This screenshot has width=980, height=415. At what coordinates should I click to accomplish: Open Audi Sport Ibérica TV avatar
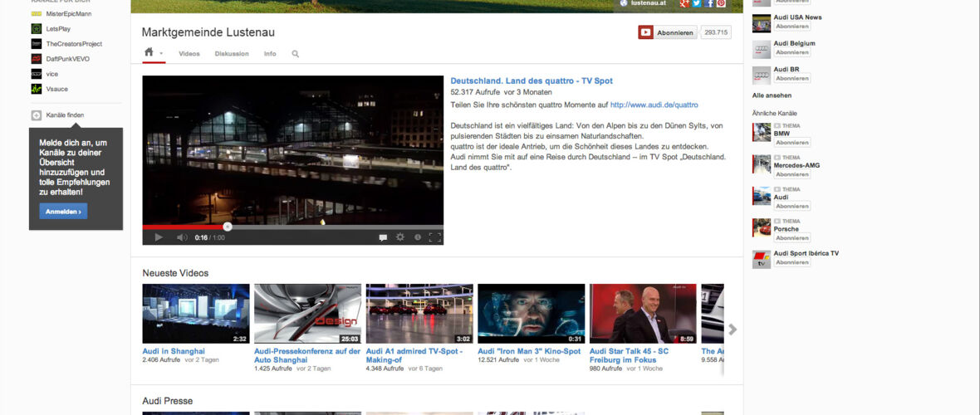[762, 259]
